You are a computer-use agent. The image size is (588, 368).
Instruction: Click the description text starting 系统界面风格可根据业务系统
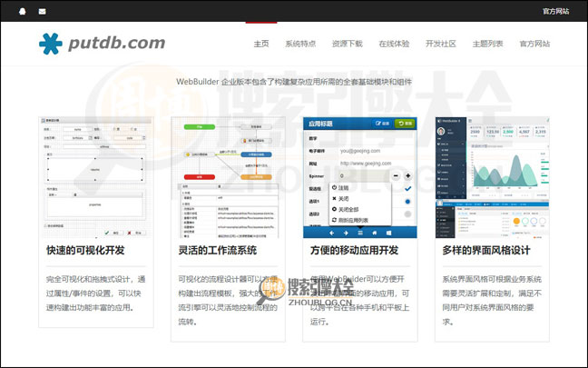click(492, 301)
